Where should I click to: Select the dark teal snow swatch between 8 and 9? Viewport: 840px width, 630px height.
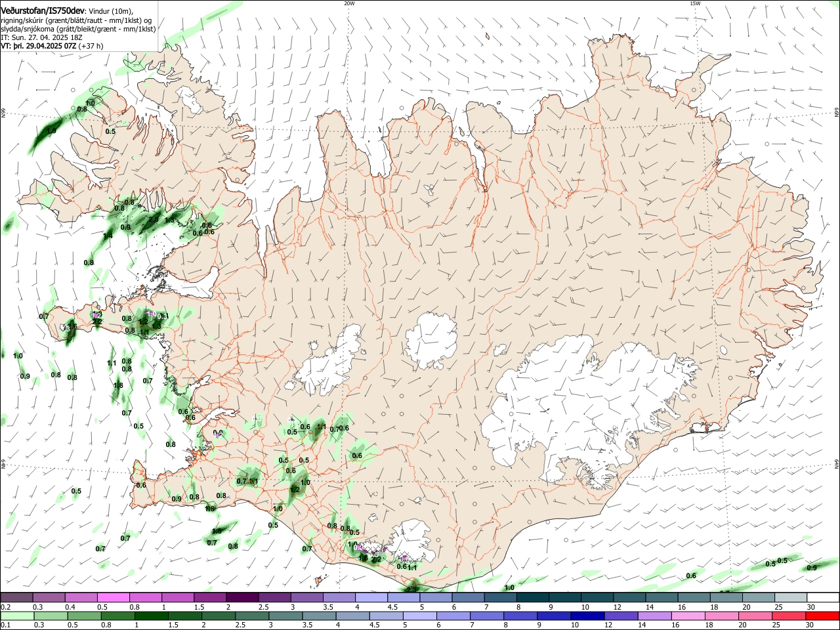533,598
